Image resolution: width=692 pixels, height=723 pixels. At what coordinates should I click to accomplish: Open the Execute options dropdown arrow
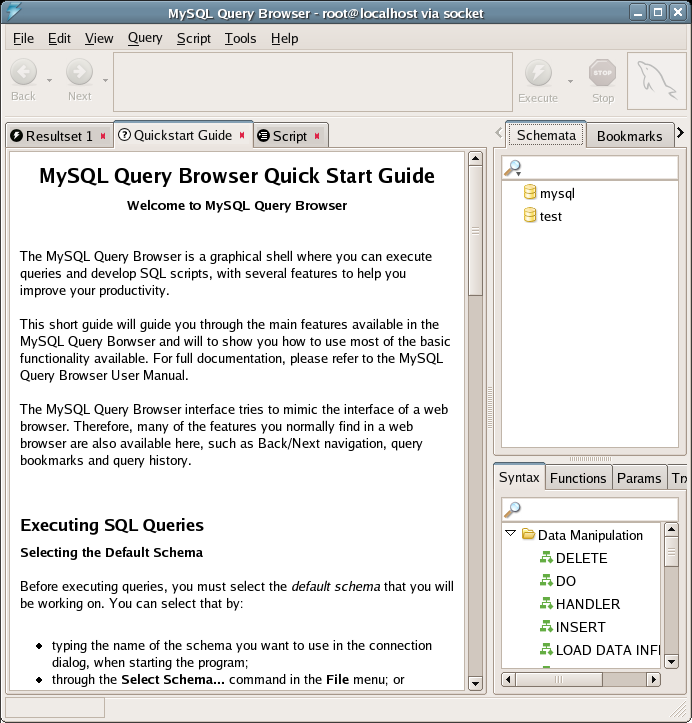pyautogui.click(x=570, y=81)
